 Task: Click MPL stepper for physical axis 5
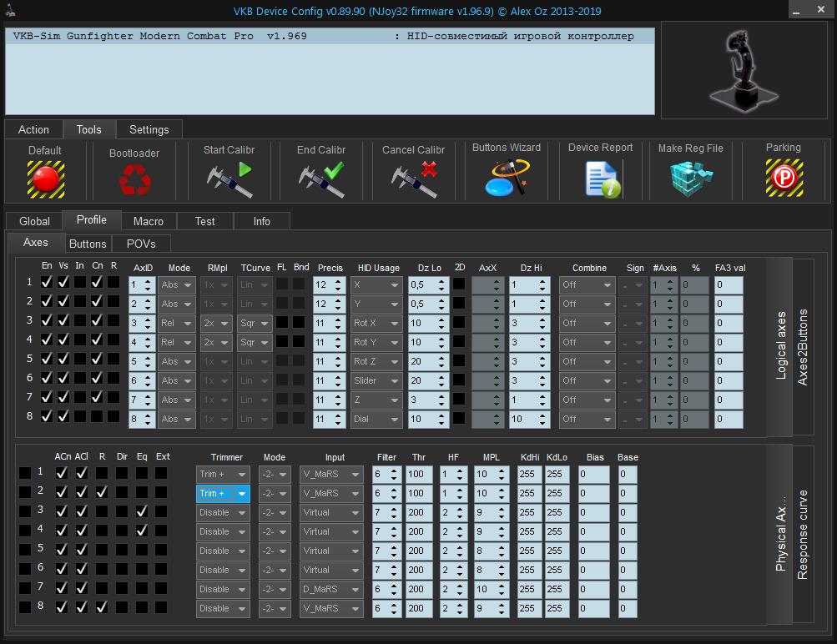pyautogui.click(x=502, y=551)
